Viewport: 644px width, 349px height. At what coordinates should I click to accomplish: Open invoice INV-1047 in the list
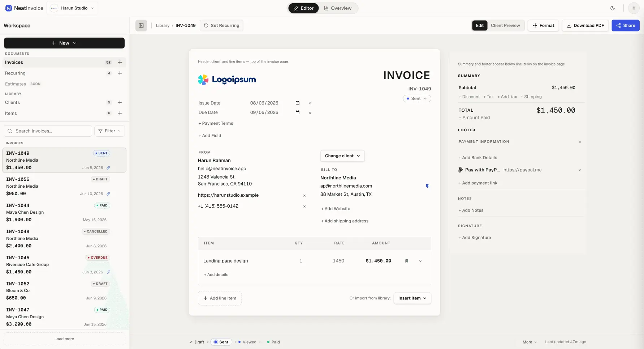[x=64, y=317]
